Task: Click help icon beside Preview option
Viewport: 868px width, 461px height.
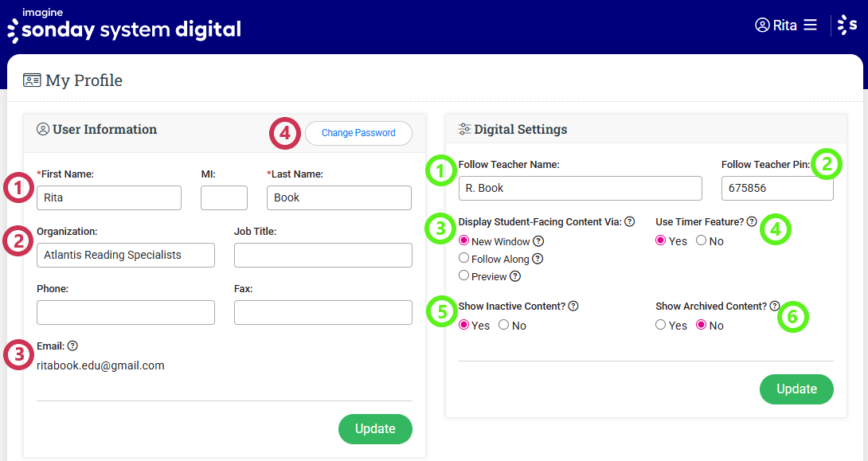Action: 515,276
